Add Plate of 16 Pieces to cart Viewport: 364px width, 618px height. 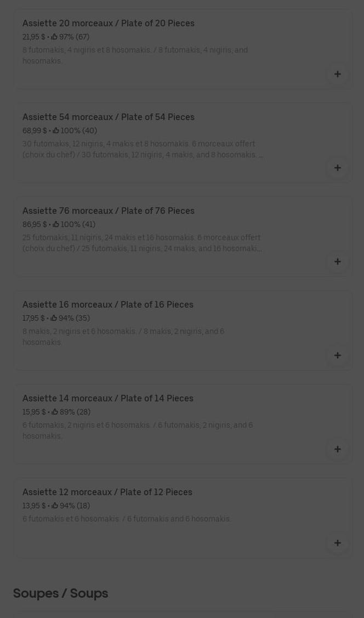[338, 355]
